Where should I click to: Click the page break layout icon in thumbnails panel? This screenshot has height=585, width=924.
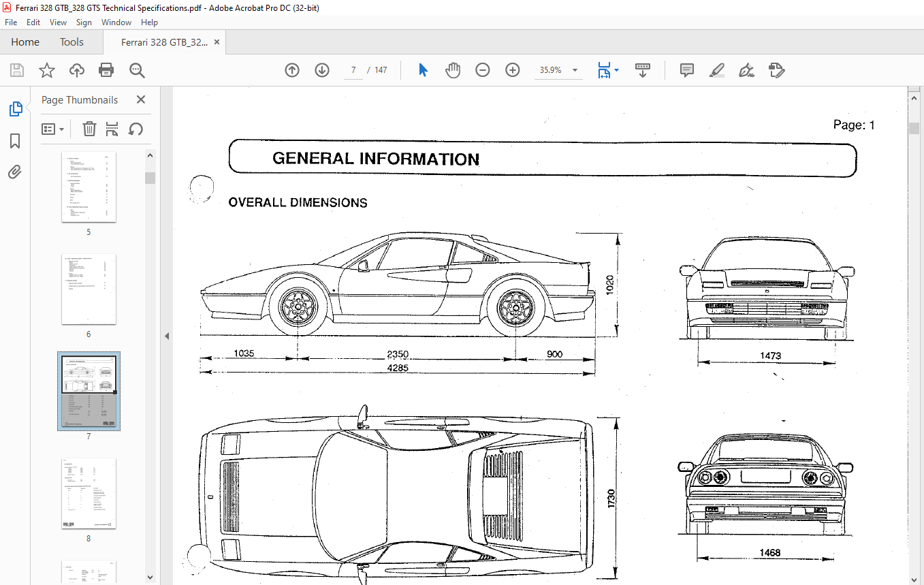click(112, 129)
